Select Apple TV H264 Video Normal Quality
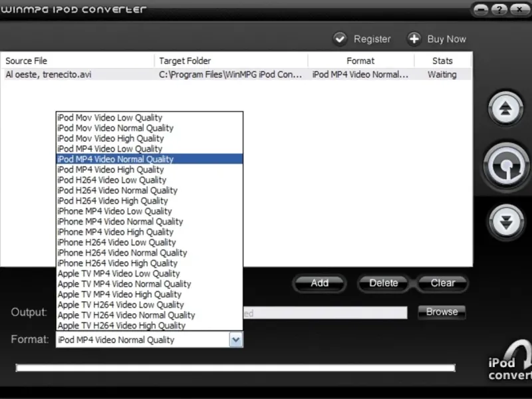Screen dimensions: 532x399 click(149, 315)
